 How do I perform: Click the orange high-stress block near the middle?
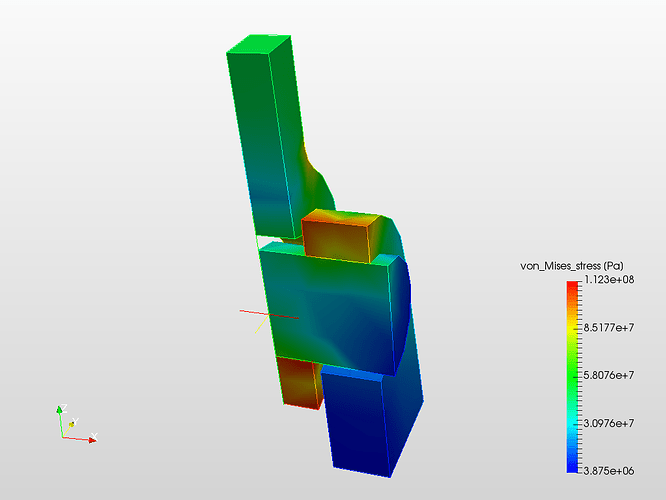coord(340,236)
